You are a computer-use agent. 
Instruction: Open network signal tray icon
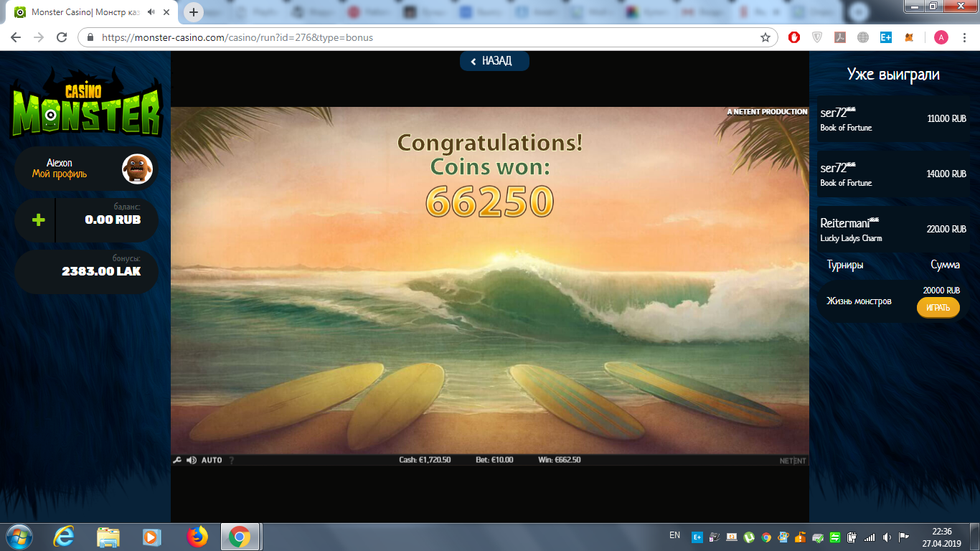[870, 537]
